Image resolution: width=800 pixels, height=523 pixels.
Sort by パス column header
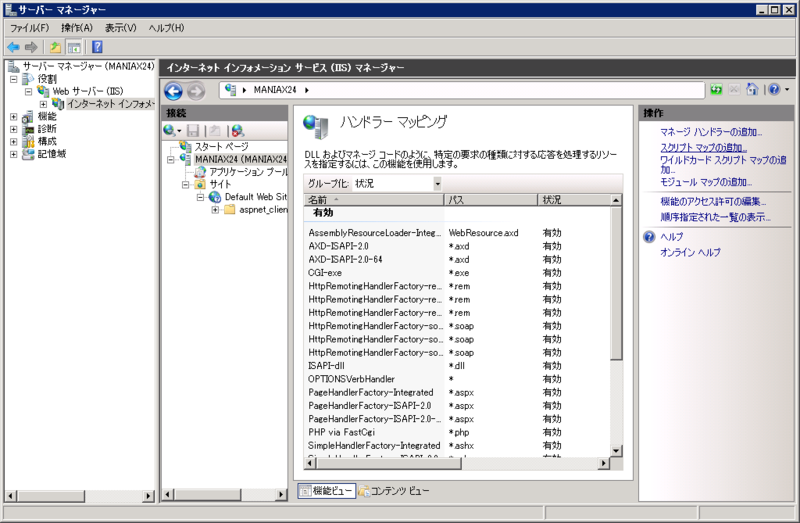(491, 200)
